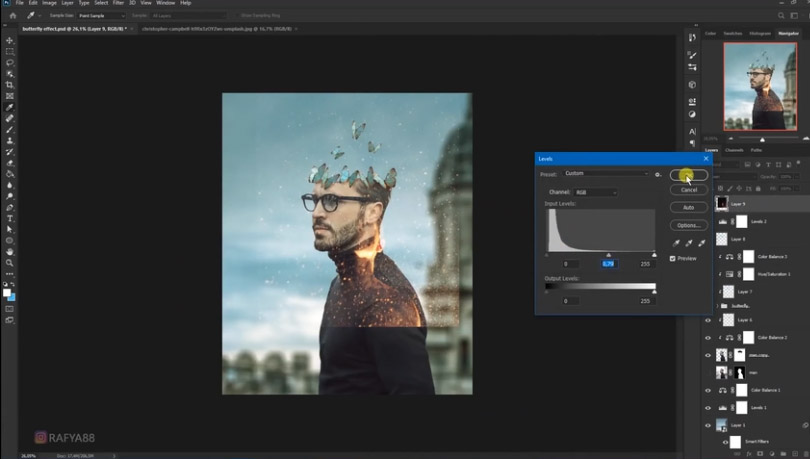Select the Crop tool
The height and width of the screenshot is (459, 810).
pos(10,85)
